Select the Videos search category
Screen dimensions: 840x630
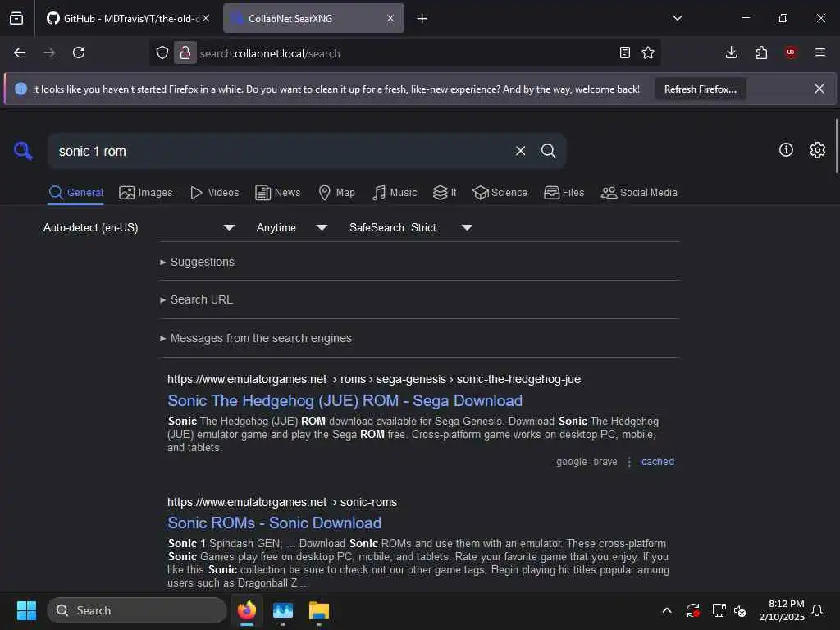pyautogui.click(x=215, y=192)
